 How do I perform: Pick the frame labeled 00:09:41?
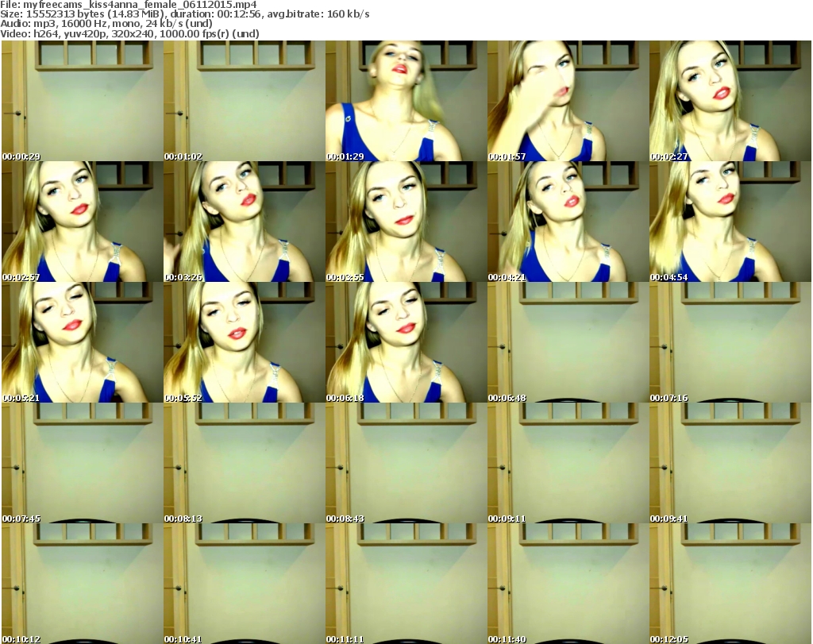click(730, 463)
